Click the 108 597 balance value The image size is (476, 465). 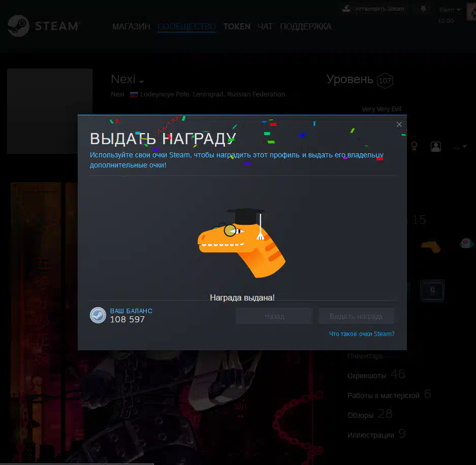pos(127,319)
